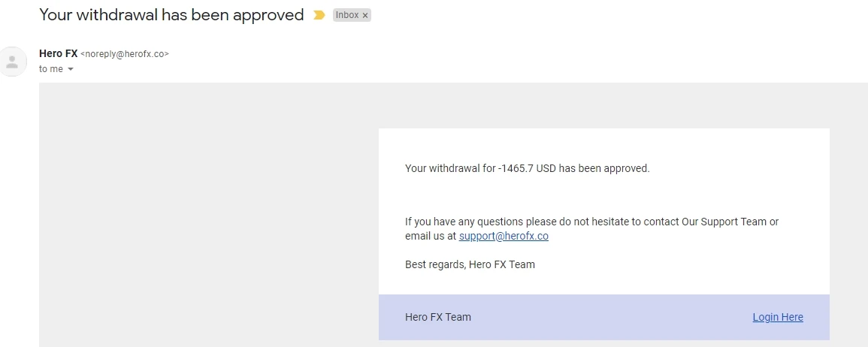Click the yellow importance marker icon
868x347 pixels.
click(319, 15)
